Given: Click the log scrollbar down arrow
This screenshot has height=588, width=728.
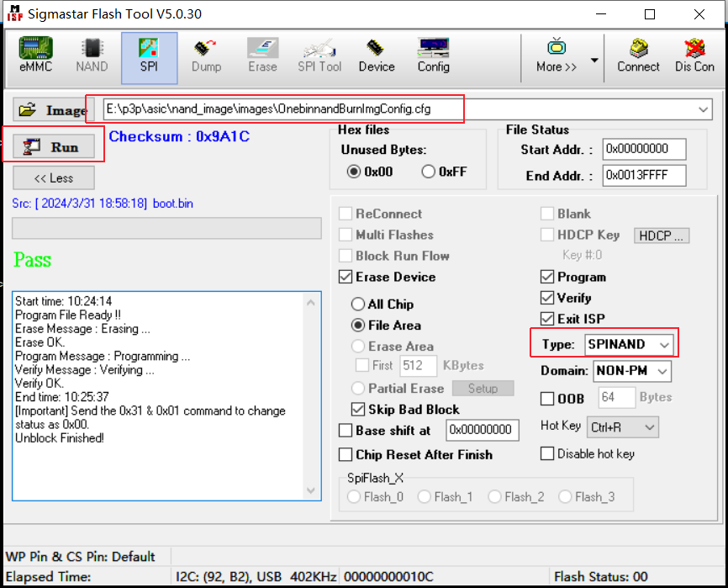Looking at the screenshot, I should click(x=311, y=490).
